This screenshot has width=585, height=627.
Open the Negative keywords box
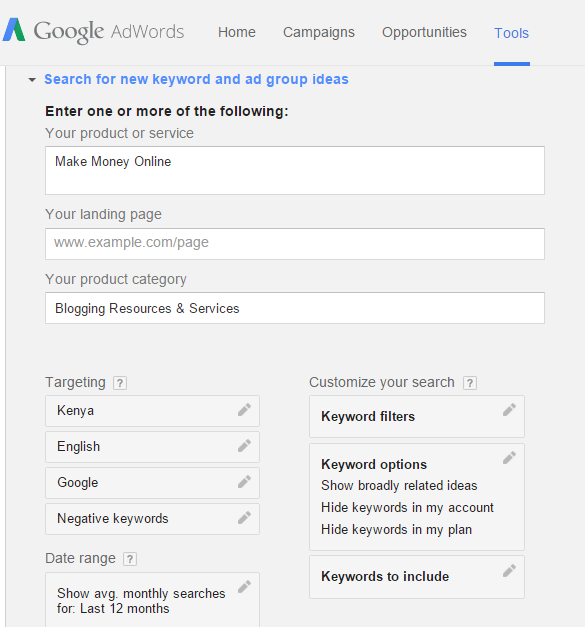152,519
